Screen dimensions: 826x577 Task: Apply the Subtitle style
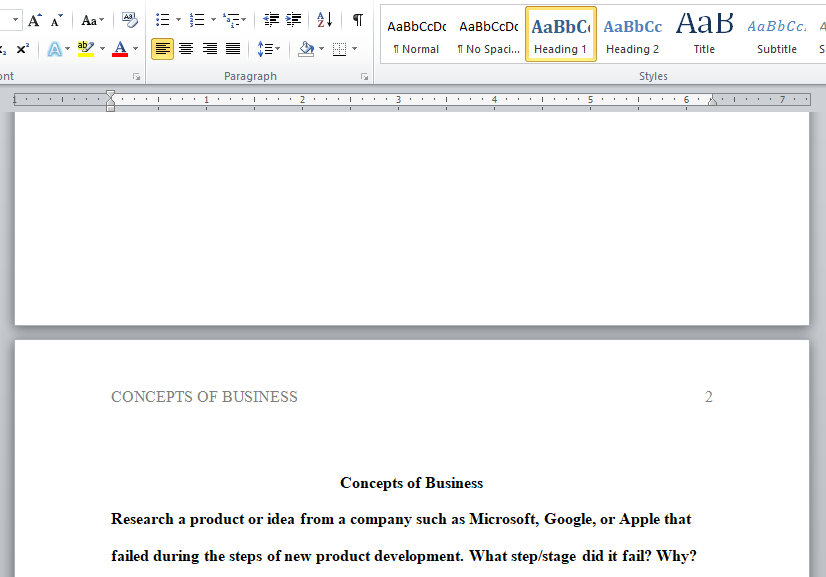tap(776, 35)
